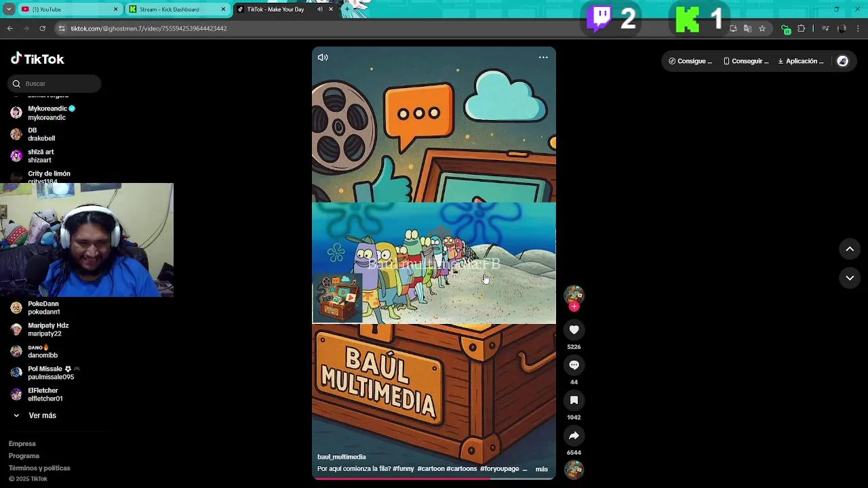Open the Empresa footer link
Viewport: 868px width, 488px height.
pyautogui.click(x=22, y=444)
